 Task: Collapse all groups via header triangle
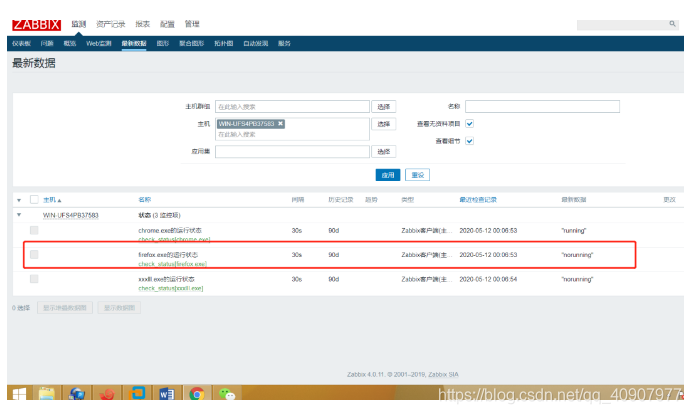click(x=19, y=200)
